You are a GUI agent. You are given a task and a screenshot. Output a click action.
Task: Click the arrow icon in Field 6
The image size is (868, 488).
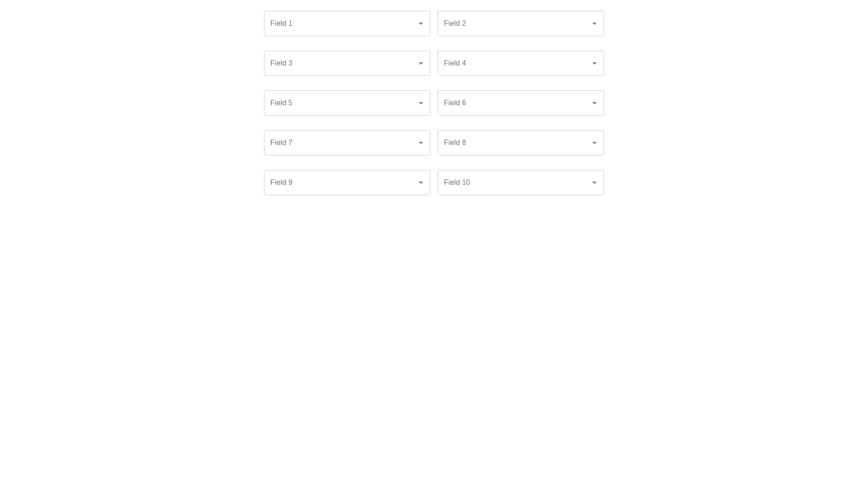click(x=594, y=103)
